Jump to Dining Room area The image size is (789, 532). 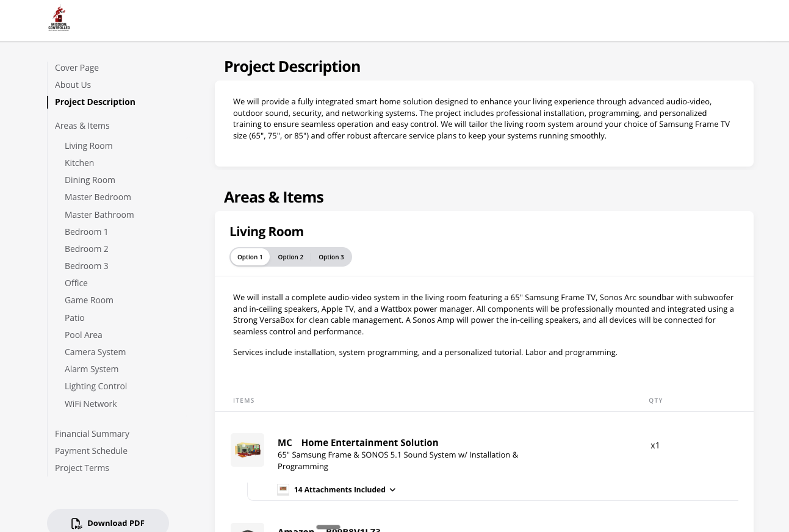point(90,180)
